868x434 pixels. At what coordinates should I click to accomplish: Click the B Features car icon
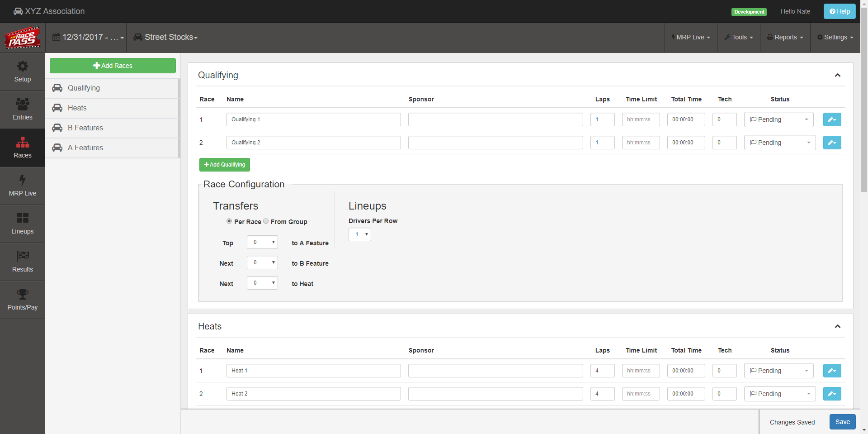57,128
